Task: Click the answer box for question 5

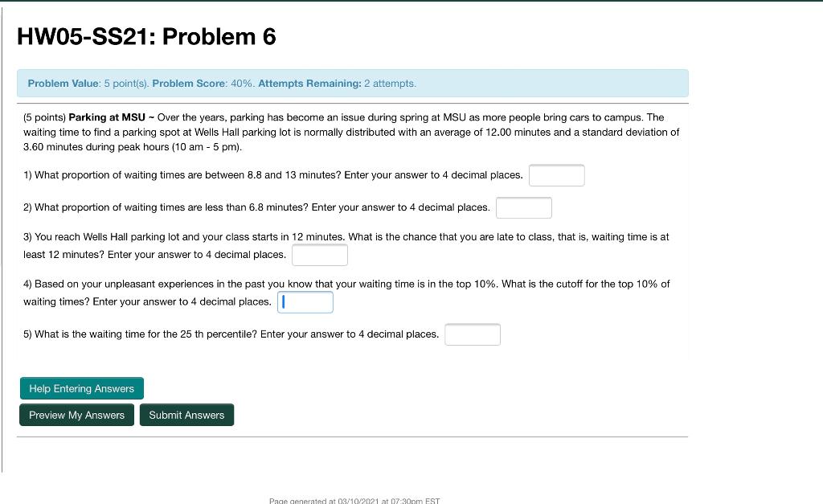Action: coord(472,334)
